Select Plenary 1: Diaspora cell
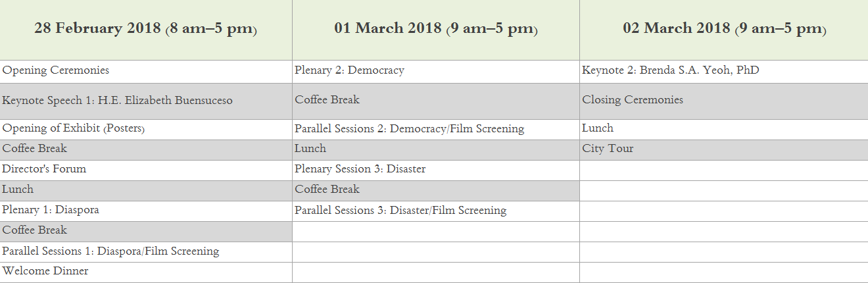The width and height of the screenshot is (868, 283). [x=145, y=211]
